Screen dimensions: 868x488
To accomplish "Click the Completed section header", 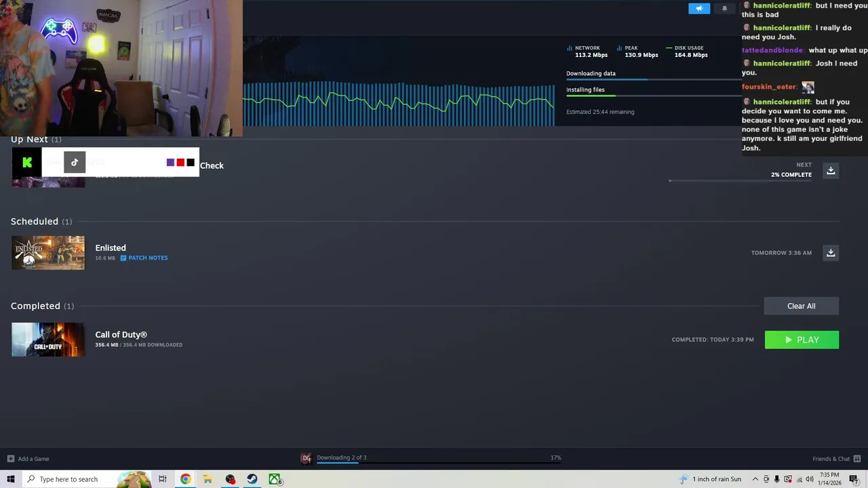I will [42, 306].
